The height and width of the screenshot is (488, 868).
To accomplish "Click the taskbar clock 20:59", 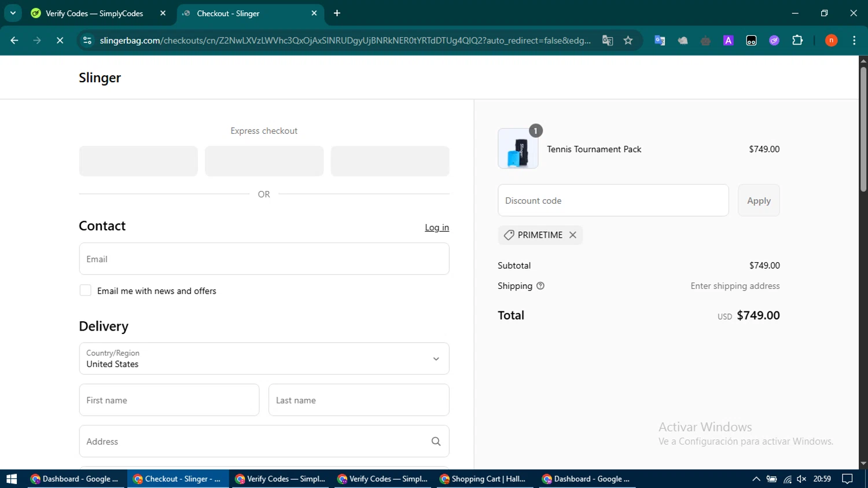I will coord(822,479).
